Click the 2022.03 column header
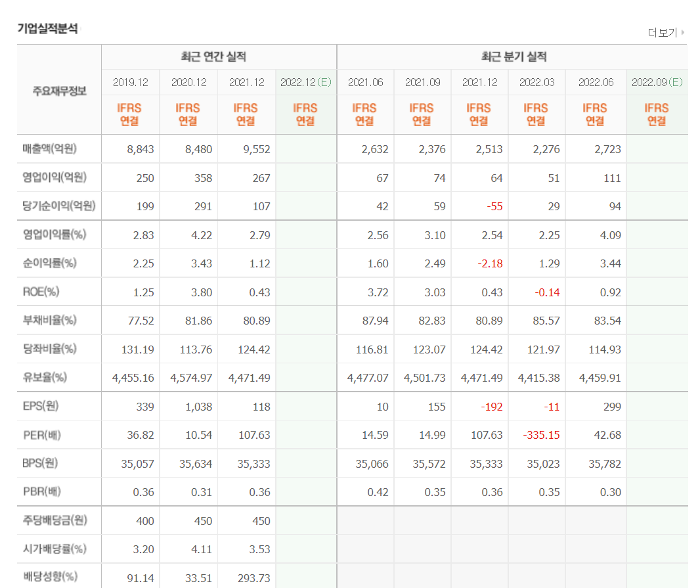Screen dimensions: 700x588 pyautogui.click(x=537, y=82)
